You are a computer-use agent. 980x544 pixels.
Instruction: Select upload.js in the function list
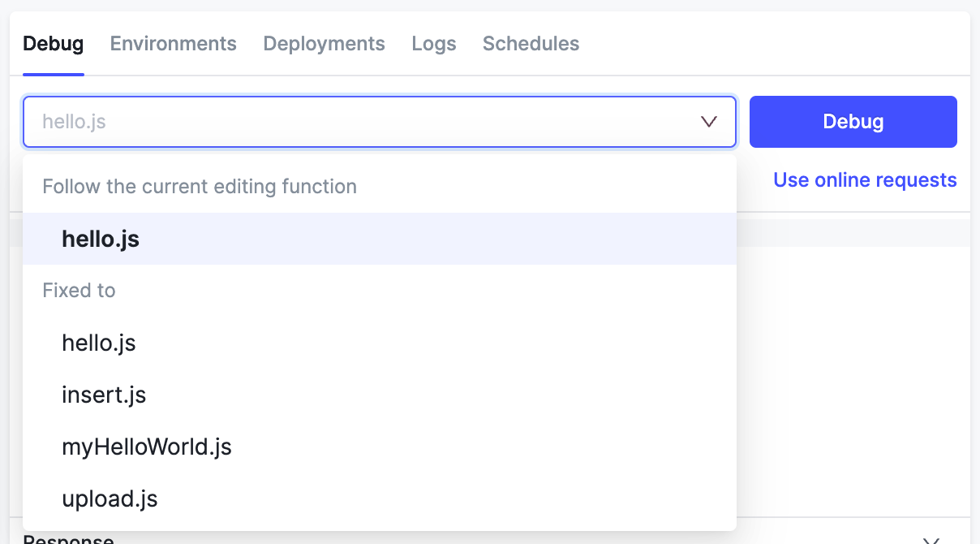click(x=380, y=499)
